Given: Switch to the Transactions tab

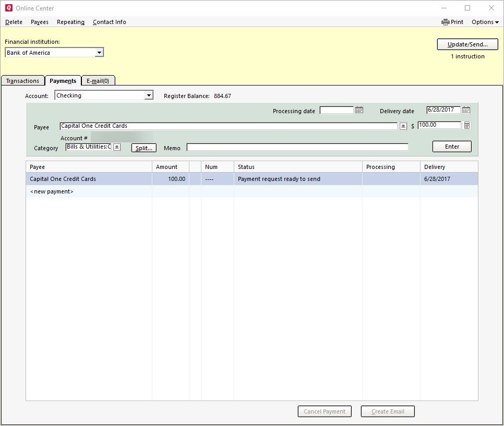Looking at the screenshot, I should 22,81.
